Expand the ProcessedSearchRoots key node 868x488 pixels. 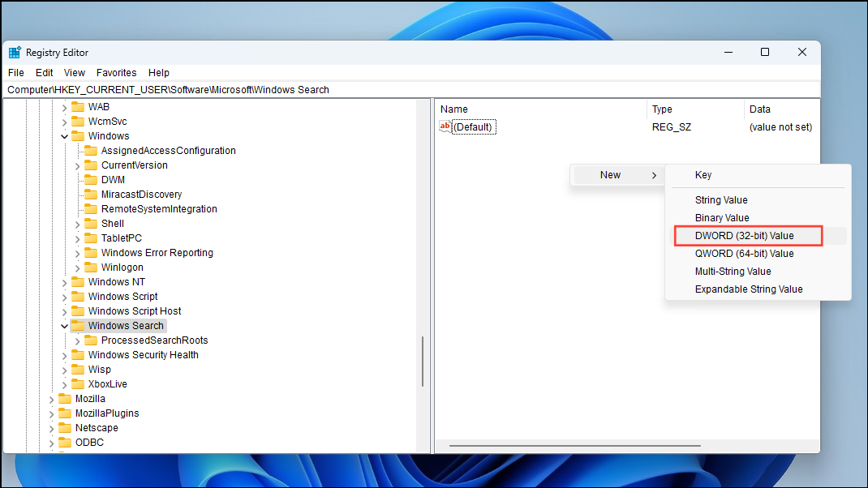point(78,340)
